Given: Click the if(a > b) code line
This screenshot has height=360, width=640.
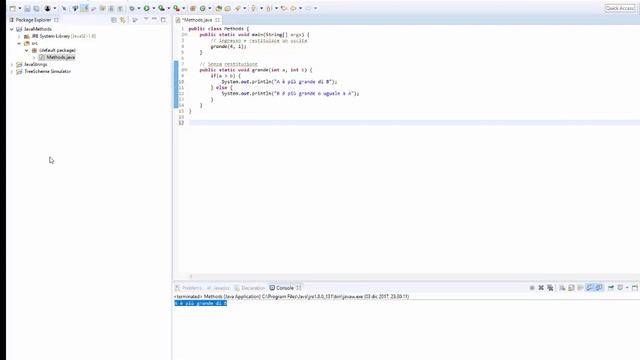Looking at the screenshot, I should click(x=226, y=76).
